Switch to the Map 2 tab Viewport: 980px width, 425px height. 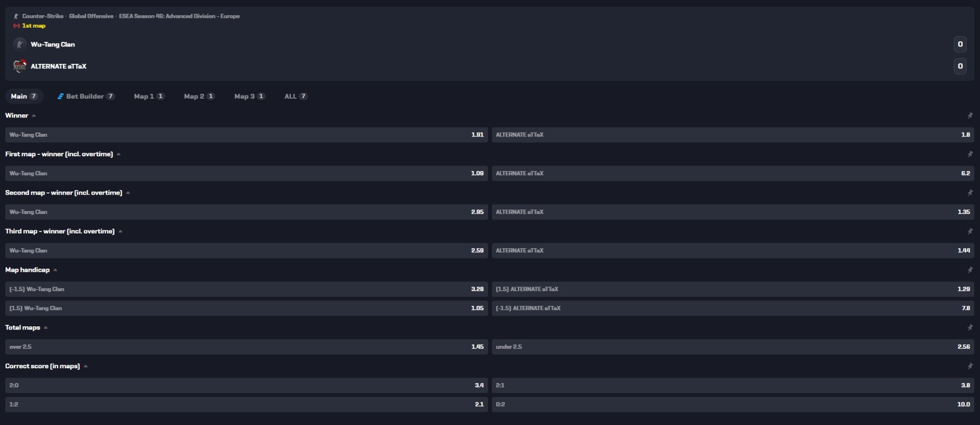point(199,96)
